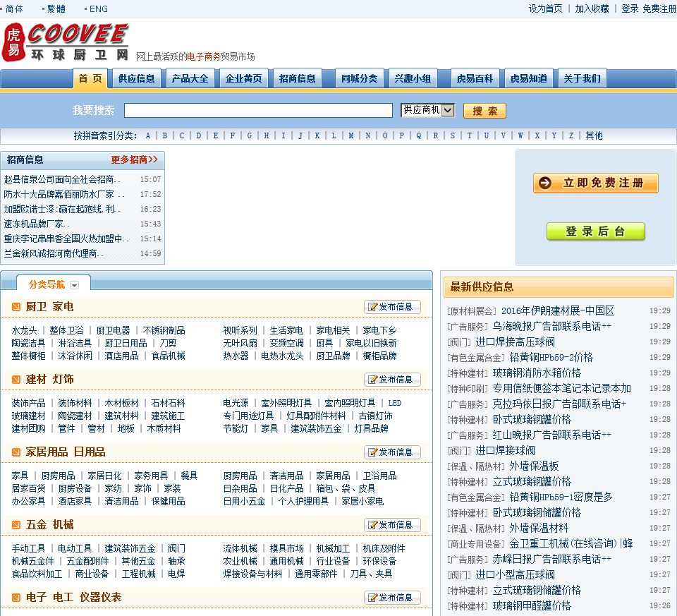Image resolution: width=677 pixels, height=616 pixels.
Task: Click the orange icon beside 电子 电工 仪器仪表
Action: point(16,598)
